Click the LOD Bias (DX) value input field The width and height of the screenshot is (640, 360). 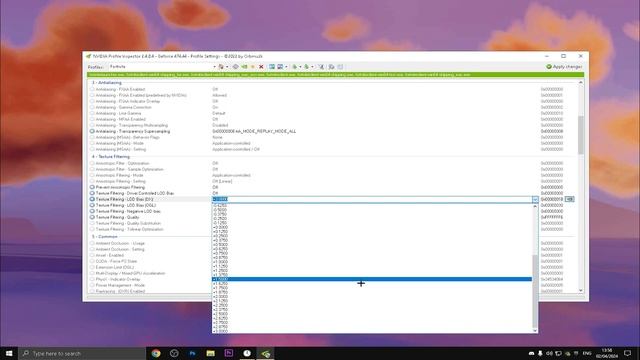pos(371,199)
